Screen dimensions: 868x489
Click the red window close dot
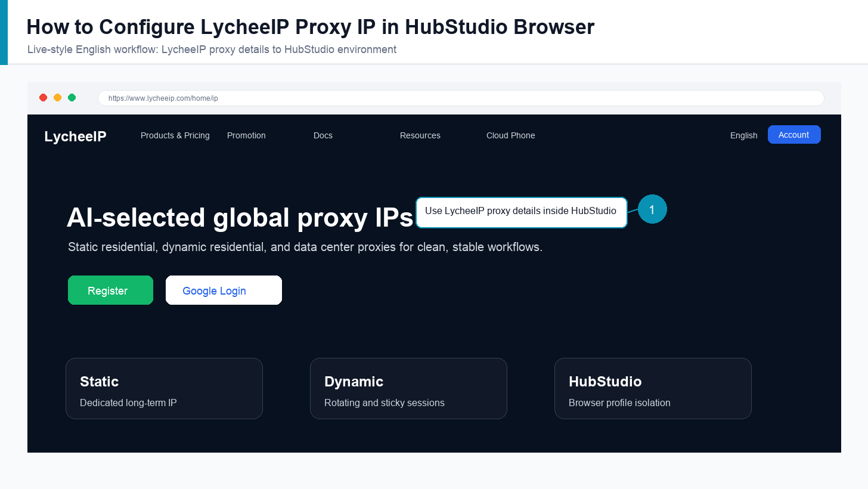click(43, 98)
